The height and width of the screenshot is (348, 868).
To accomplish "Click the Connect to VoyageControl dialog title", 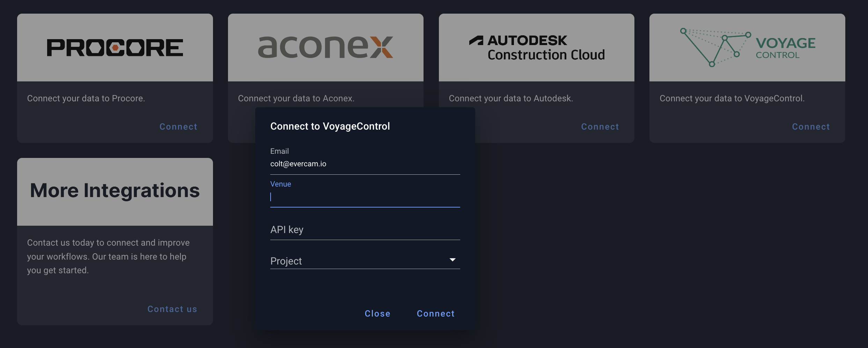I will (x=330, y=126).
